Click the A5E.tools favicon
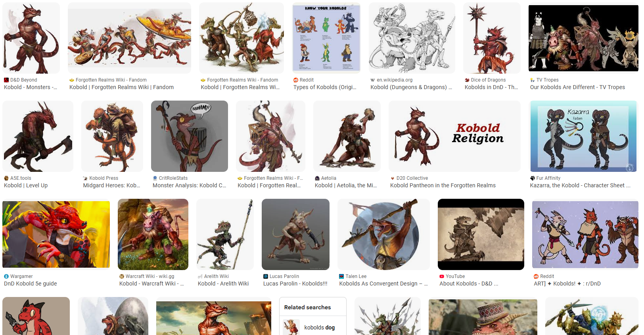Screen dimensions: 644x335 coord(6,178)
